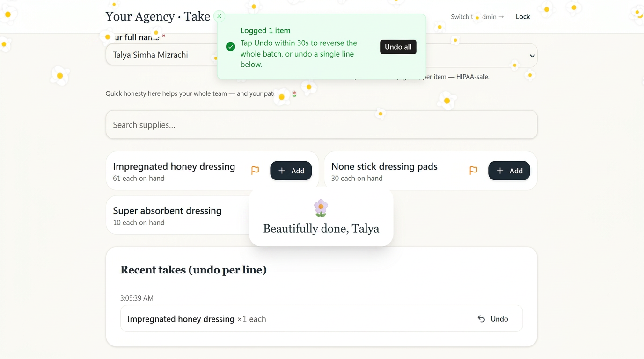Dismiss the Logged 1 item notification
This screenshot has height=359, width=644.
click(219, 16)
